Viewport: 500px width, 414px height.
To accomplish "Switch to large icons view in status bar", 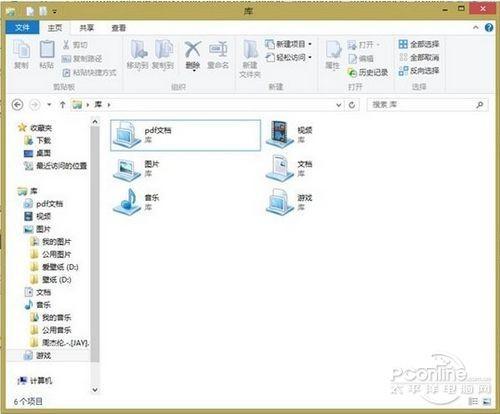I will (486, 402).
